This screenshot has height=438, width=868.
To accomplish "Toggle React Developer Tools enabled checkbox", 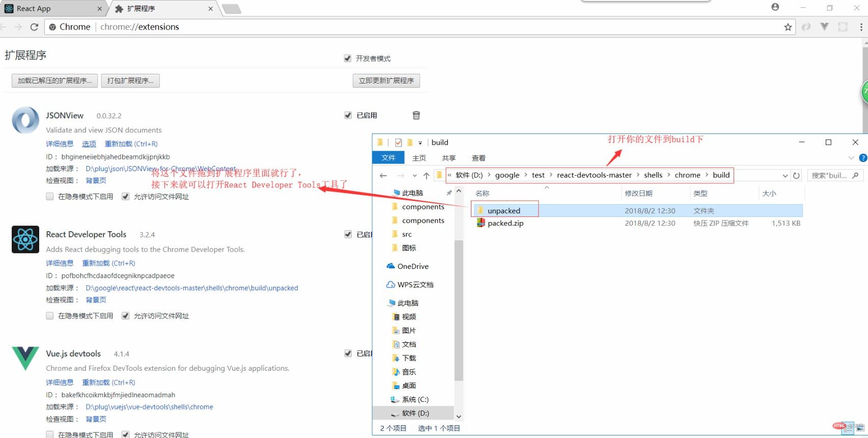I will (x=348, y=235).
